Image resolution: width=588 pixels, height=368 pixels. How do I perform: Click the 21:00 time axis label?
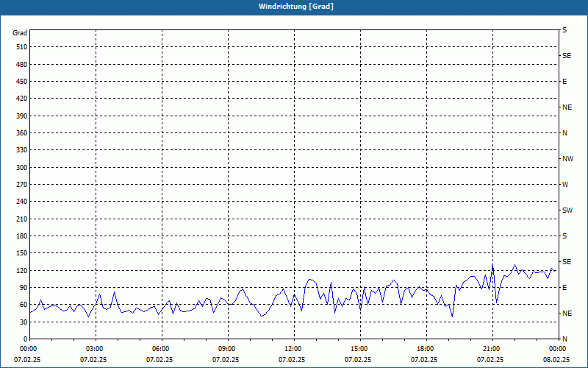pos(492,349)
